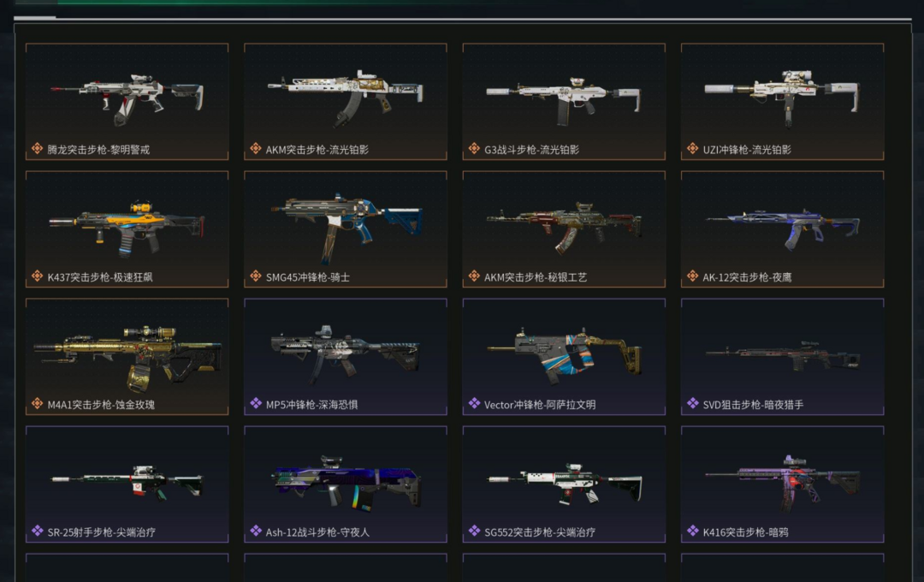Choose the AK-12突击步枪-夜鹰 skin
The width and height of the screenshot is (924, 582).
click(x=782, y=229)
